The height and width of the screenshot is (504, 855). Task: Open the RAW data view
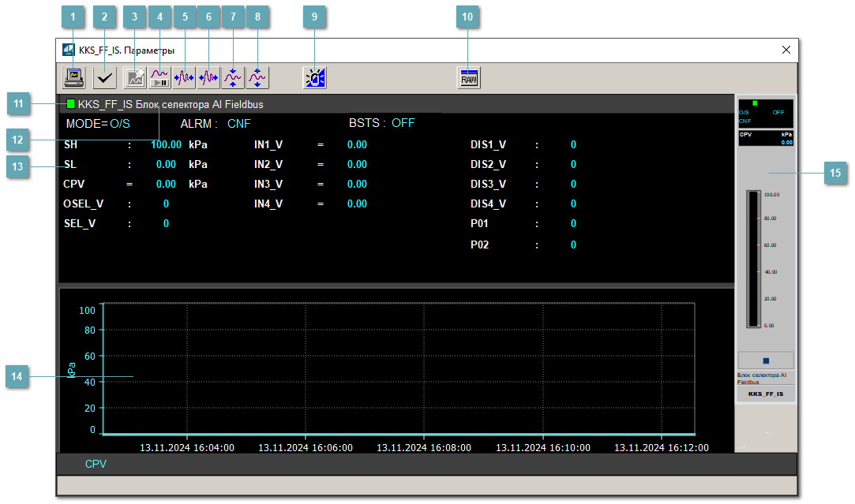(x=469, y=77)
